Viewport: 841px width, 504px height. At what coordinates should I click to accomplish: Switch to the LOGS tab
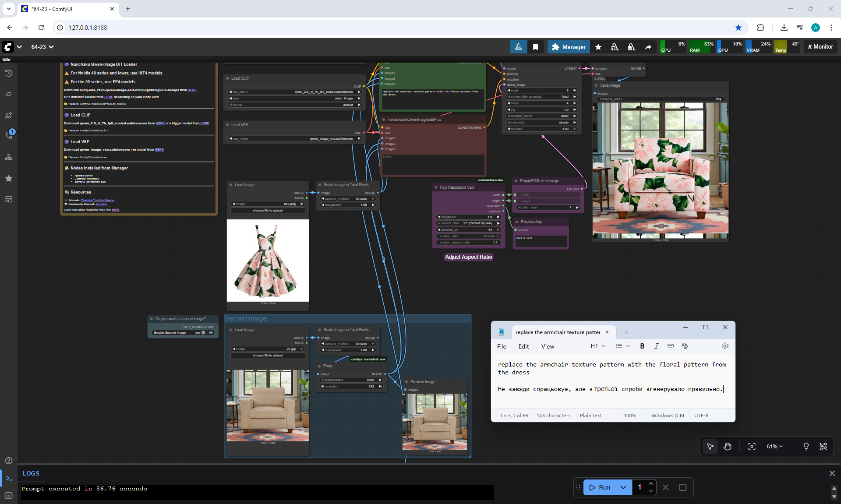tap(31, 473)
